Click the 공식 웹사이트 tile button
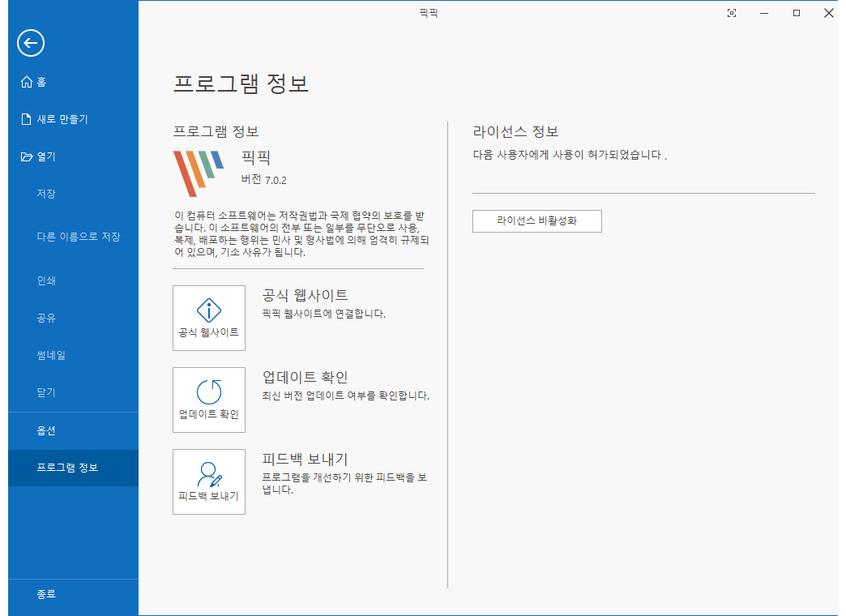 (x=209, y=318)
